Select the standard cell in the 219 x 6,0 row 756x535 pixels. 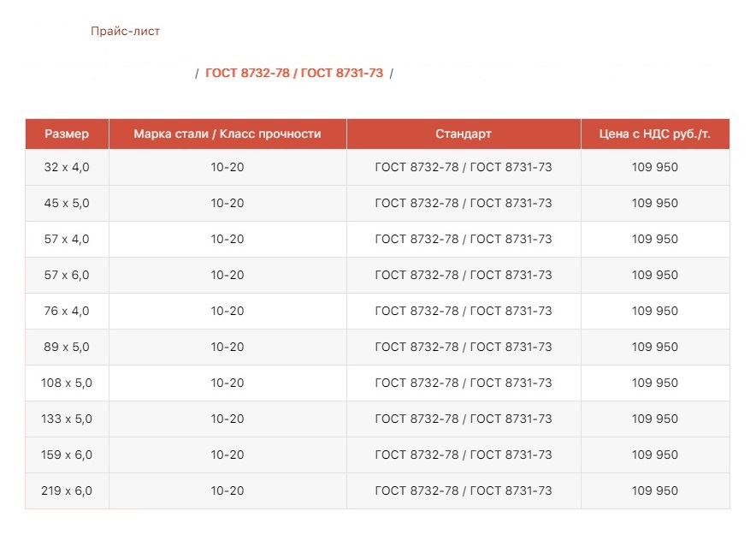pos(464,491)
